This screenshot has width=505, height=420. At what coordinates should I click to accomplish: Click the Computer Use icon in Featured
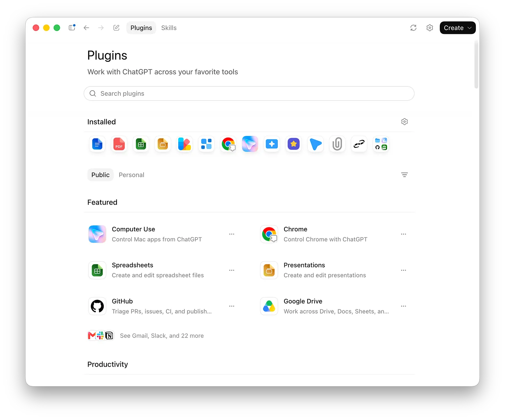(x=97, y=234)
